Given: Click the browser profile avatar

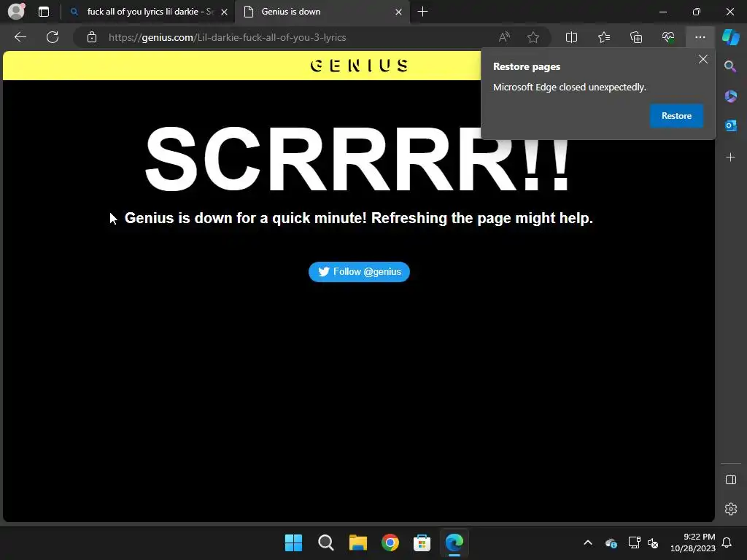Looking at the screenshot, I should click(16, 12).
